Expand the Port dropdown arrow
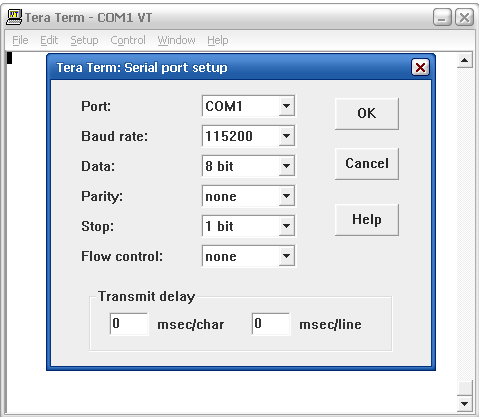This screenshot has width=479, height=417. tap(286, 106)
